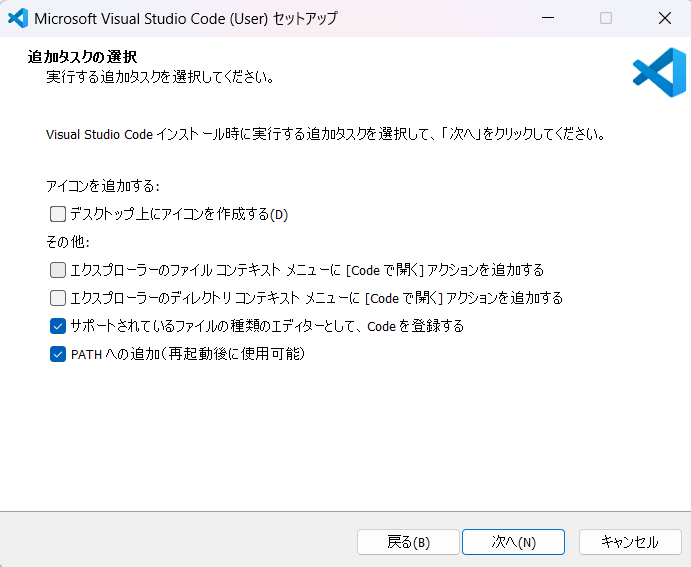
Task: Click the デスクトップ上にアイコンを作成する(D) label text
Action: 179,214
